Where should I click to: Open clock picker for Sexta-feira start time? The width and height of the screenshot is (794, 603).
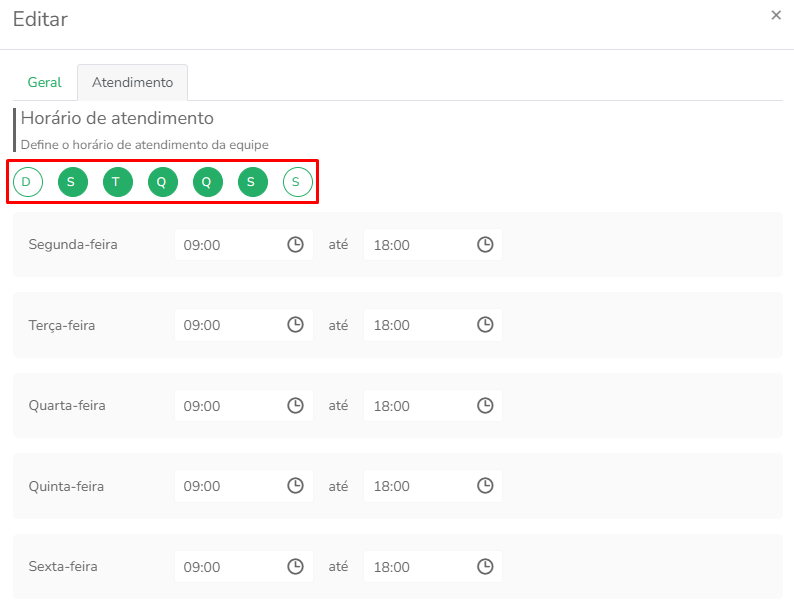tap(295, 566)
